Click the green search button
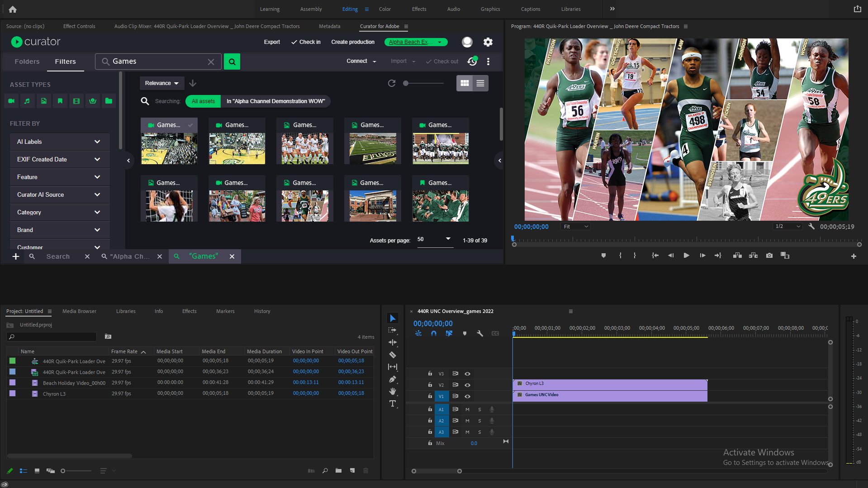The height and width of the screenshot is (488, 868). click(x=232, y=62)
